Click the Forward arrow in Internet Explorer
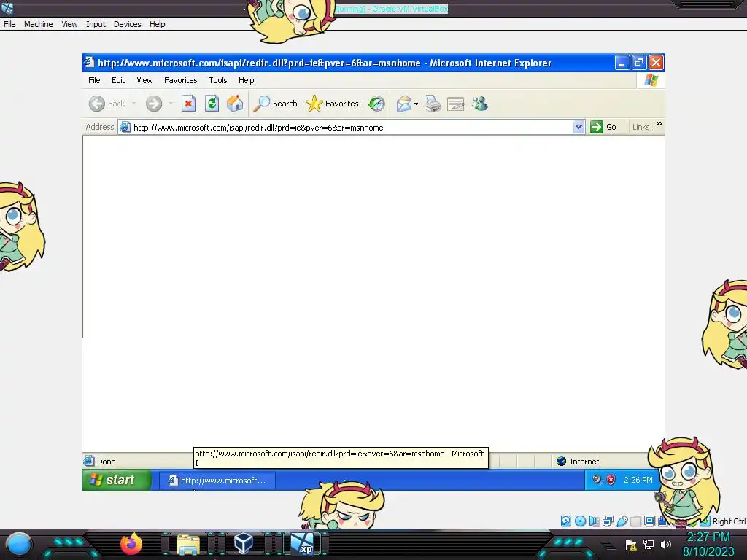 click(x=154, y=104)
